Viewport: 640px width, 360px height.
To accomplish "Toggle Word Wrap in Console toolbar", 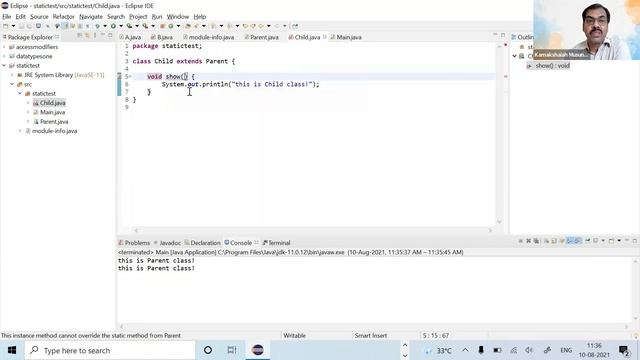I will pyautogui.click(x=562, y=241).
